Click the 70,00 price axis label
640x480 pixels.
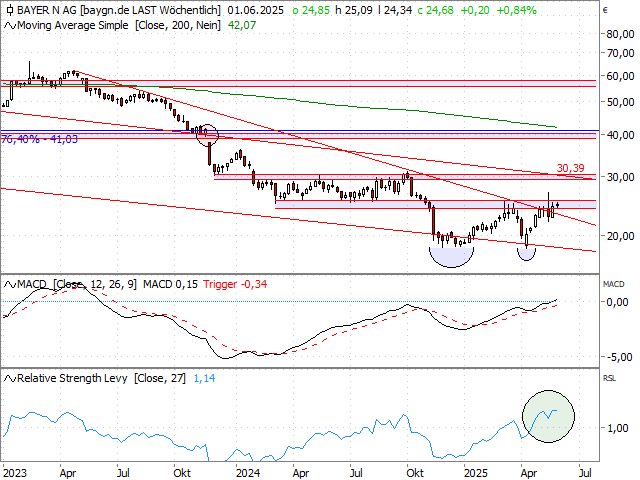click(620, 53)
